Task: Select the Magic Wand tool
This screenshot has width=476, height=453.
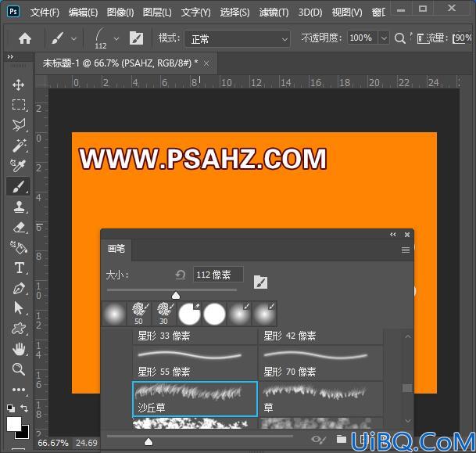Action: tap(19, 146)
